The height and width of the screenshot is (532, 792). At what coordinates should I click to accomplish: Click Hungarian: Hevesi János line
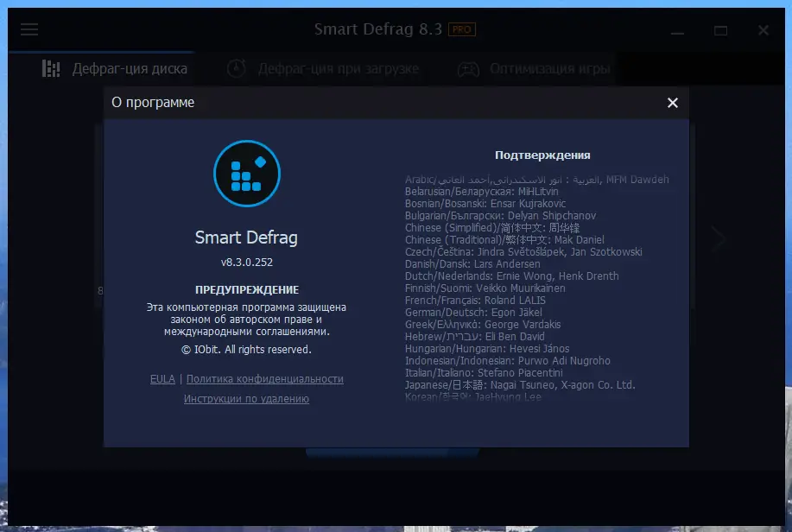(487, 349)
